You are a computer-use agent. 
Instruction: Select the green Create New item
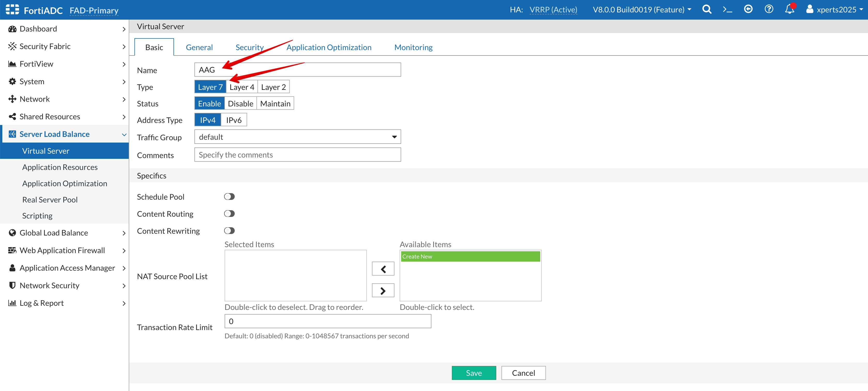tap(470, 257)
